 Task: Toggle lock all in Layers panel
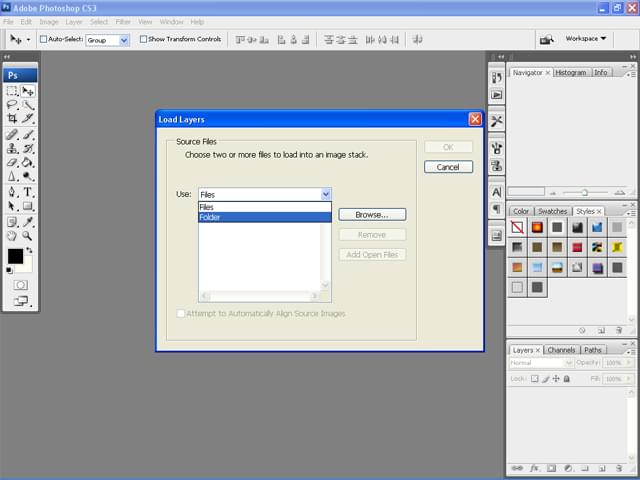(567, 379)
